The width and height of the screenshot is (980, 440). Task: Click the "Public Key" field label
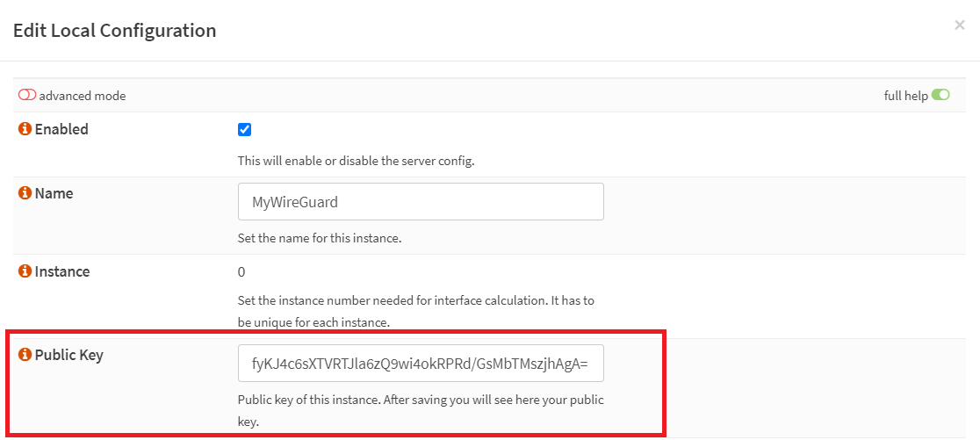[68, 356]
